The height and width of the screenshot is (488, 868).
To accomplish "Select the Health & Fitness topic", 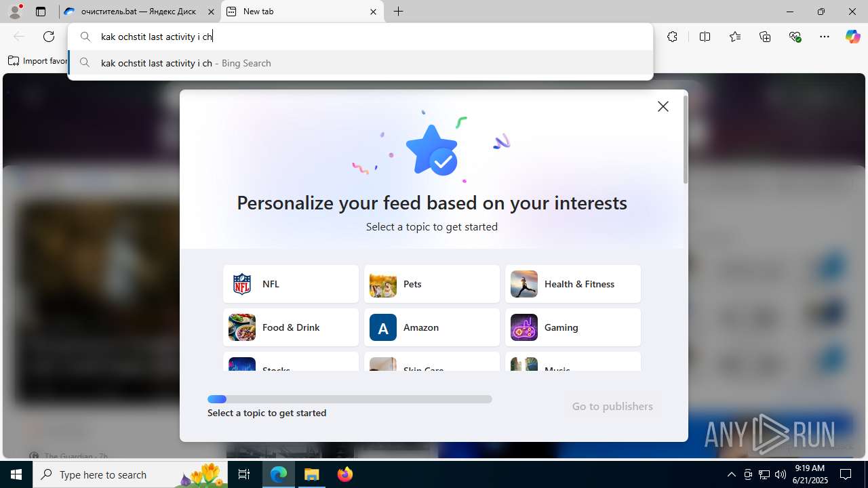I will coord(573,284).
